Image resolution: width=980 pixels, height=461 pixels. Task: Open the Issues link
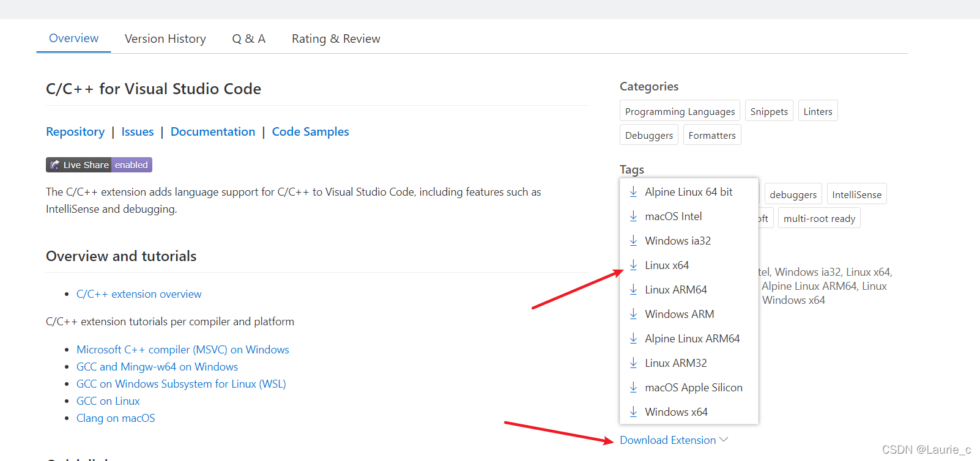pos(138,132)
